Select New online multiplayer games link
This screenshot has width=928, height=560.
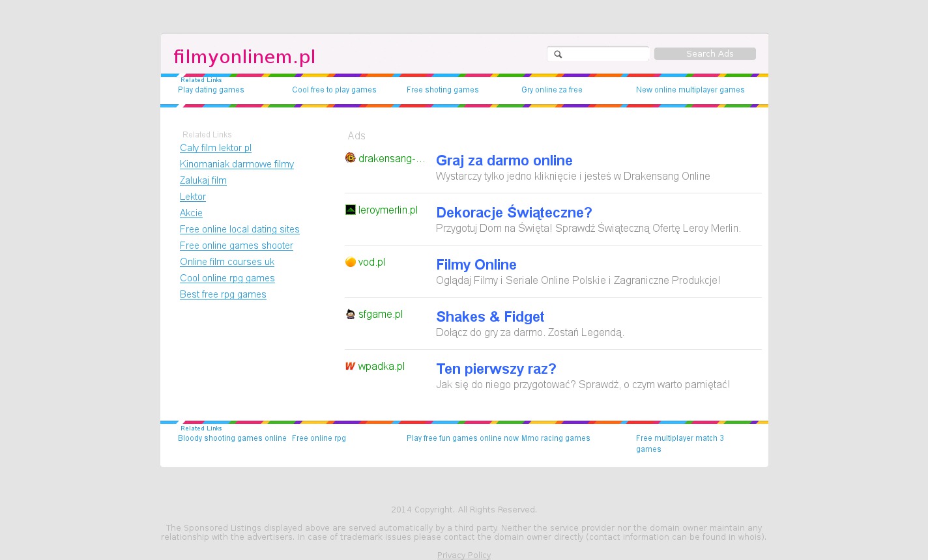pos(690,90)
